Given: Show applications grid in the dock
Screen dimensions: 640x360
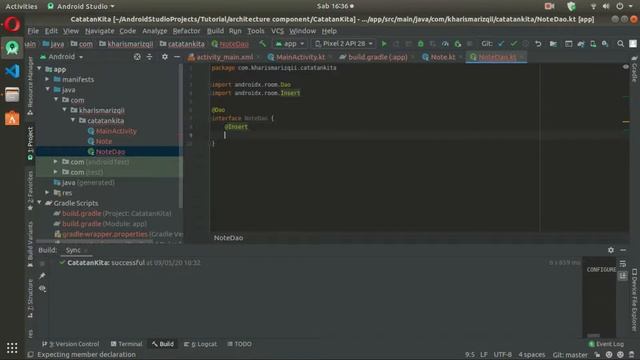Looking at the screenshot, I should point(12,348).
